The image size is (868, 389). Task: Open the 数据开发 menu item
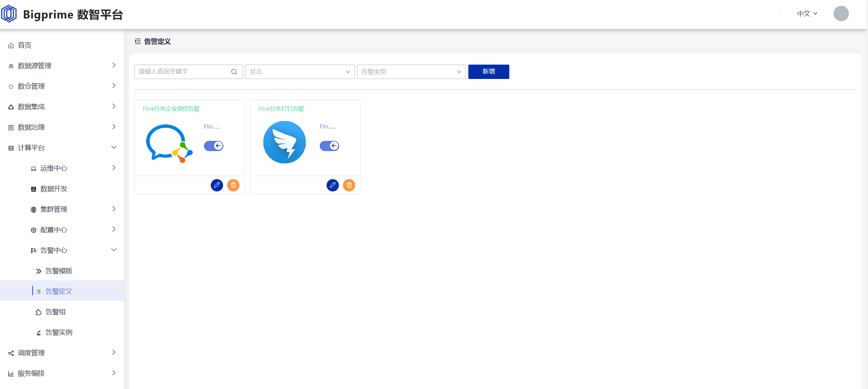[62, 189]
